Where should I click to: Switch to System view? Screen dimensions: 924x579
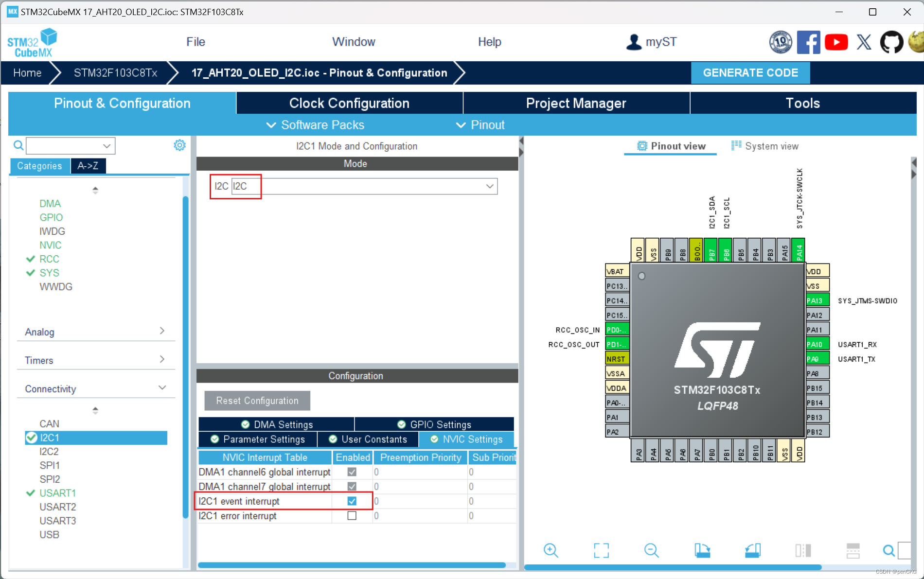[x=765, y=146]
